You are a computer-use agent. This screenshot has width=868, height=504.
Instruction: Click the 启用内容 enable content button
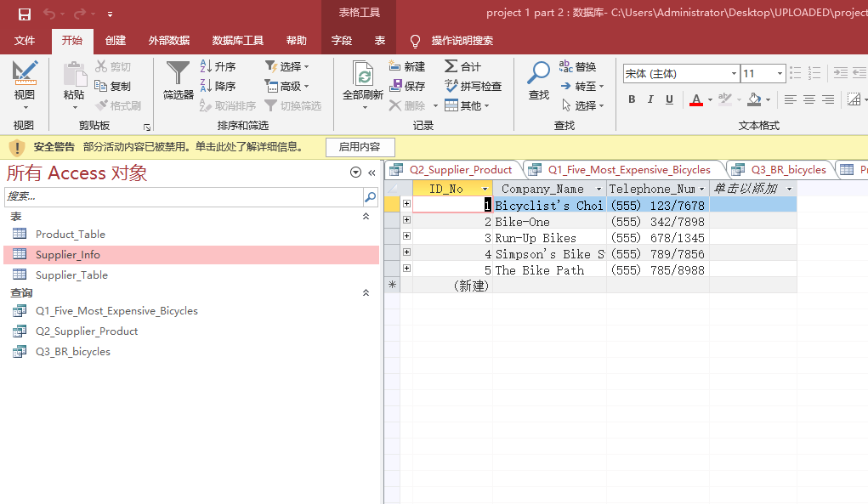pyautogui.click(x=360, y=147)
